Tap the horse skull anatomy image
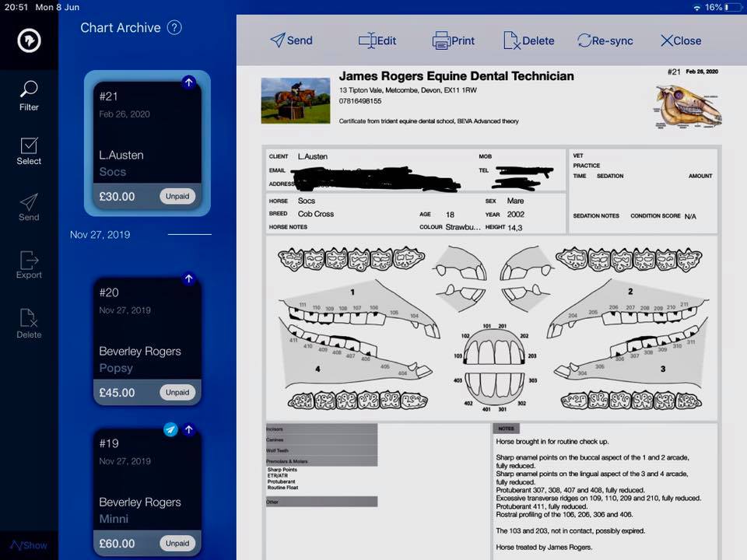Screen dimensions: 747x560 [x=688, y=107]
